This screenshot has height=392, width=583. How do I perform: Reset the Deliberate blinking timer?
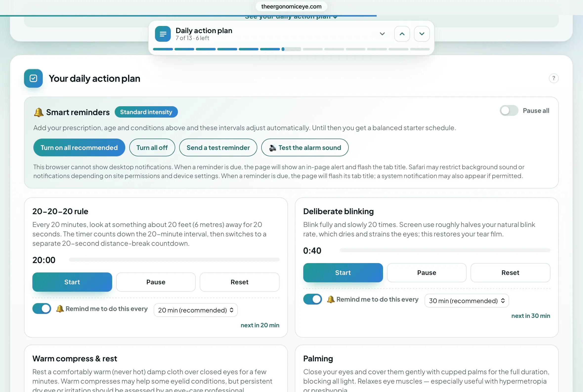[x=510, y=272]
